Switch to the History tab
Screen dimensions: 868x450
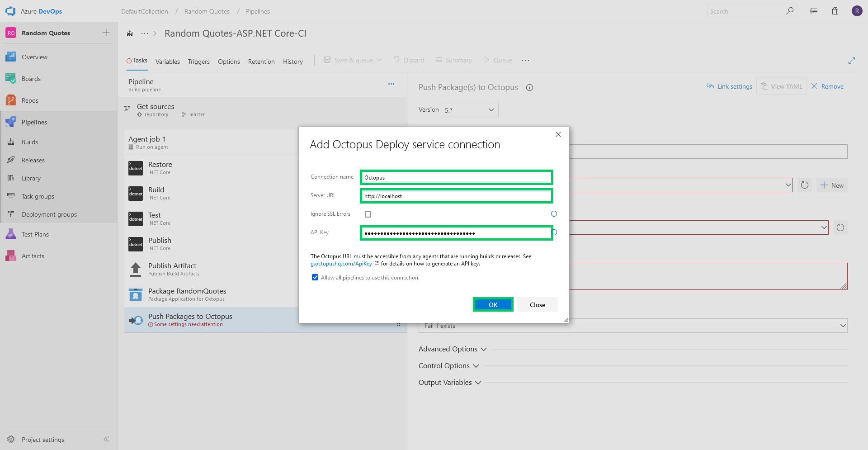tap(293, 62)
